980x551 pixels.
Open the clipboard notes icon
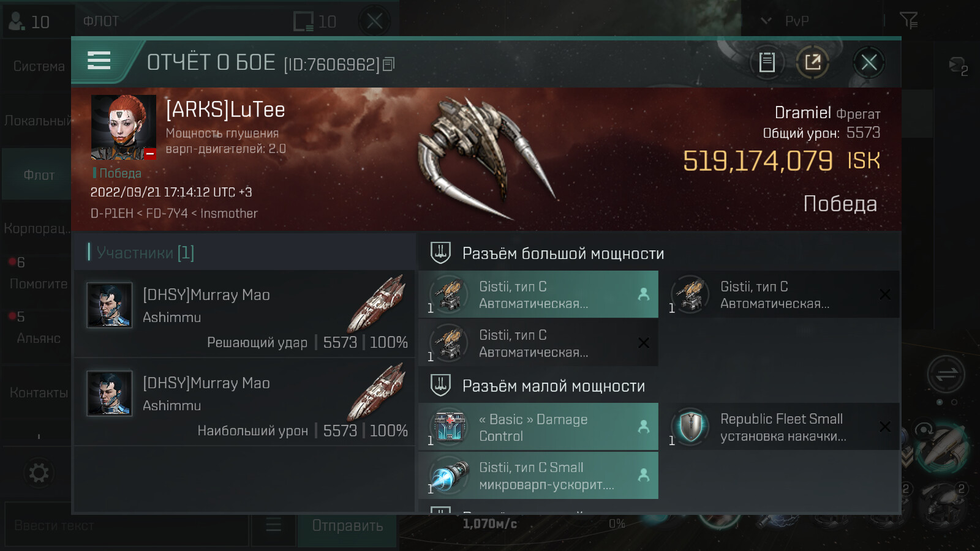coord(767,62)
